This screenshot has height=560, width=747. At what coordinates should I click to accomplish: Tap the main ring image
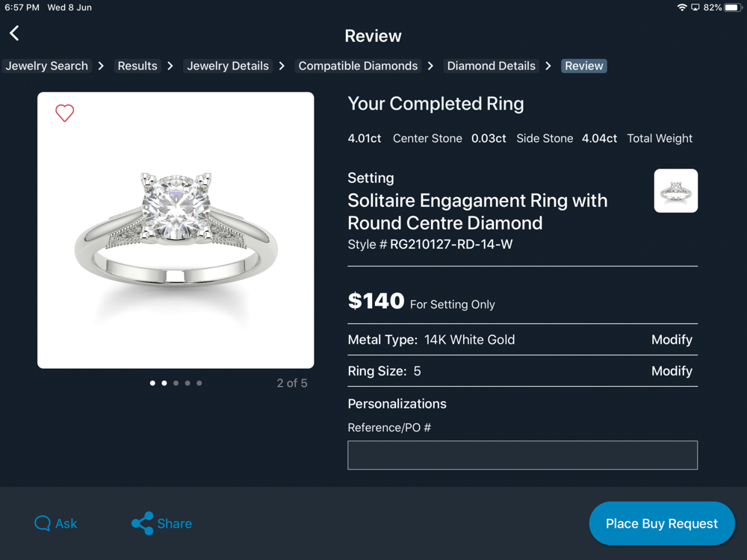point(176,230)
